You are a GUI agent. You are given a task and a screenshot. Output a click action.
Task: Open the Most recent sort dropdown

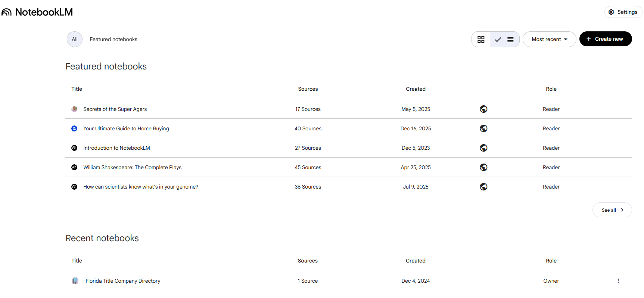[x=549, y=39]
